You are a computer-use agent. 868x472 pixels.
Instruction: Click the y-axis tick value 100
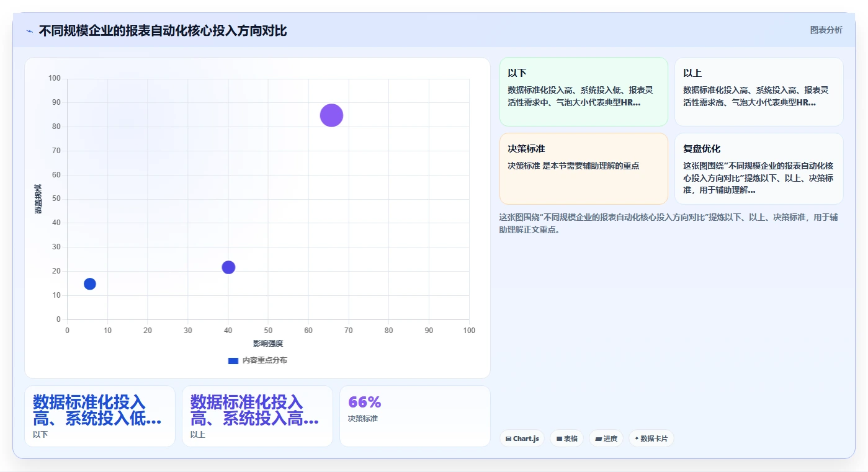pos(55,78)
